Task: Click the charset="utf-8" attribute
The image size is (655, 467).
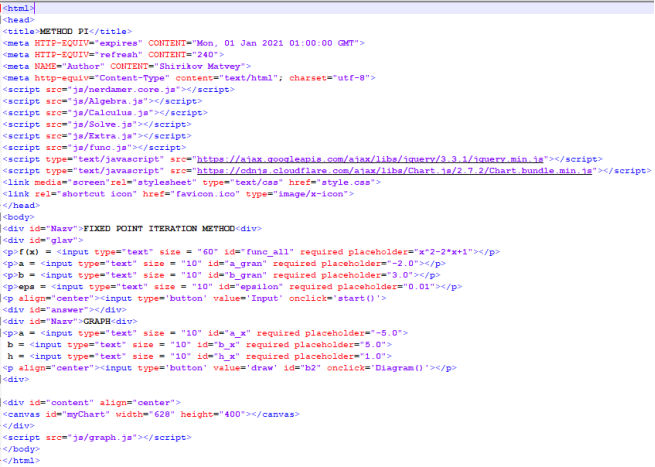Action: tap(330, 78)
